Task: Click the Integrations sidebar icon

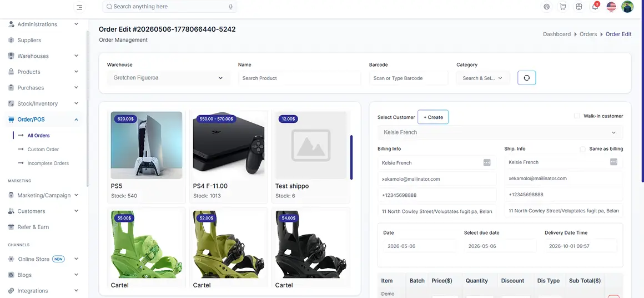Action: tap(12, 291)
